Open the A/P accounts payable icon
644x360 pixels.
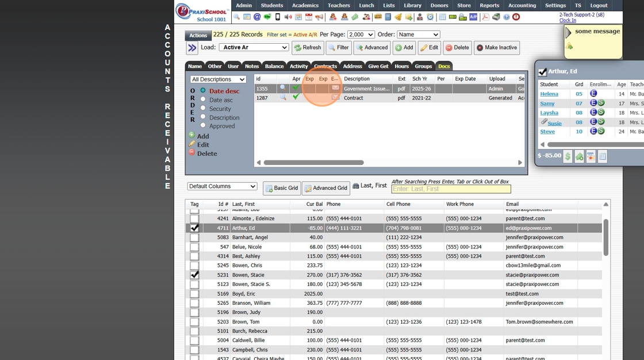[x=473, y=17]
